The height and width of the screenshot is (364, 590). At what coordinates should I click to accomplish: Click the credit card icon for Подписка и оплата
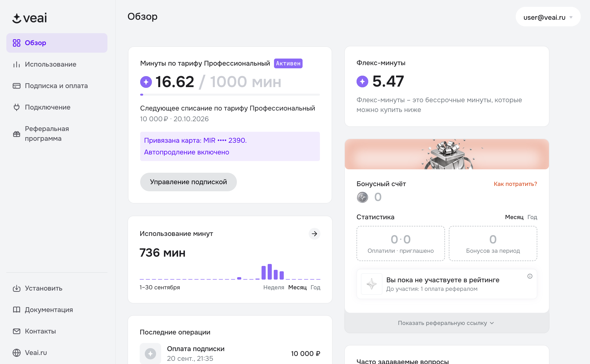tap(17, 86)
